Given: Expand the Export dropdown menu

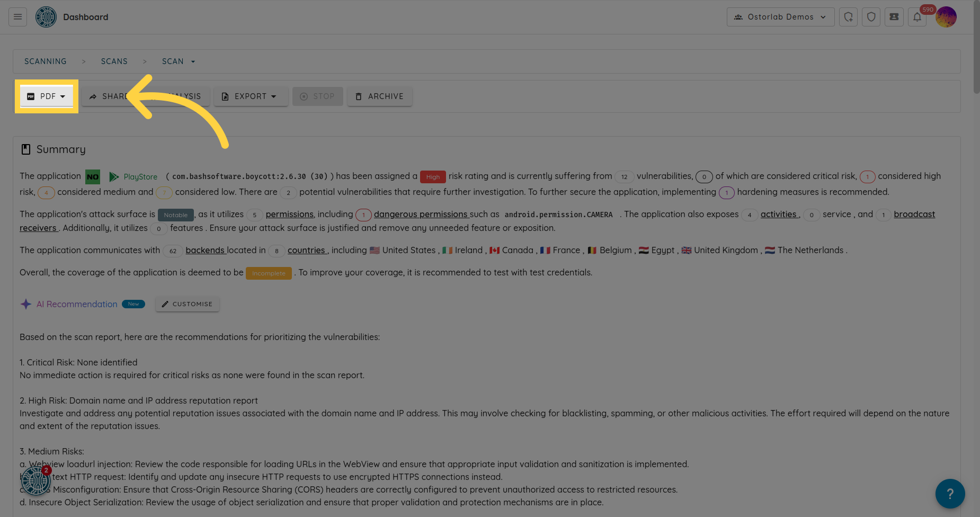Looking at the screenshot, I should tap(250, 96).
